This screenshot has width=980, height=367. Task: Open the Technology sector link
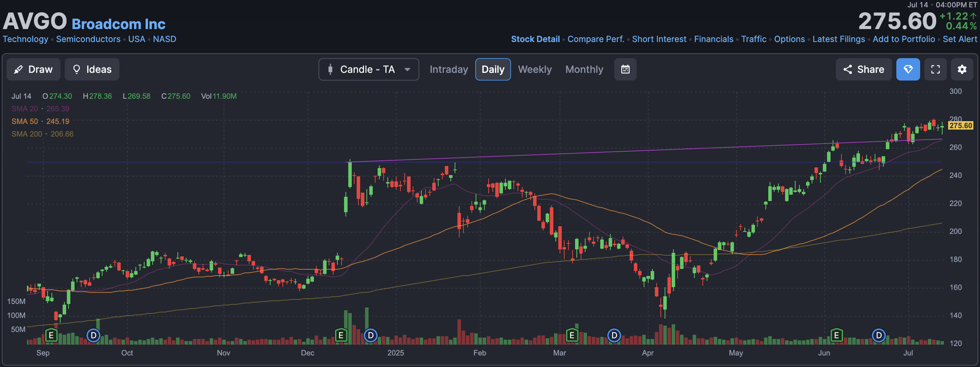[26, 39]
